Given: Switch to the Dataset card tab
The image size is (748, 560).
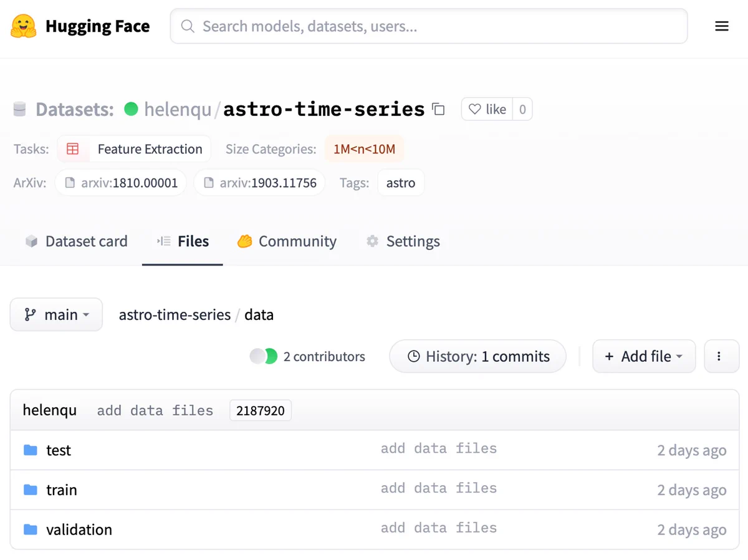Looking at the screenshot, I should 76,241.
